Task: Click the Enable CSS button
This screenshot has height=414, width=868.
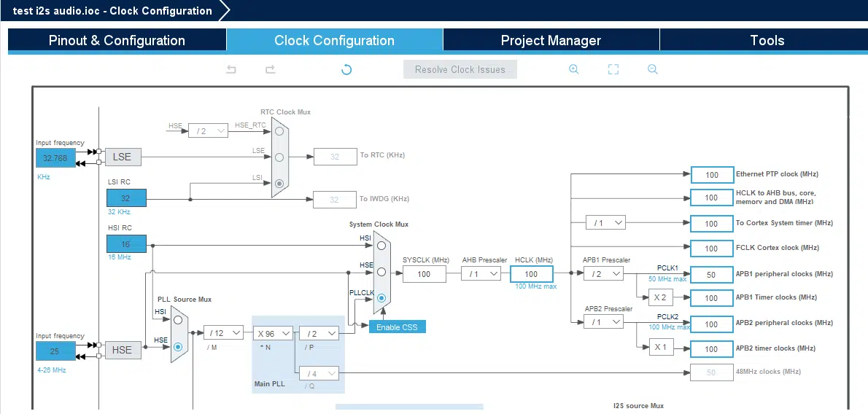Action: (397, 327)
